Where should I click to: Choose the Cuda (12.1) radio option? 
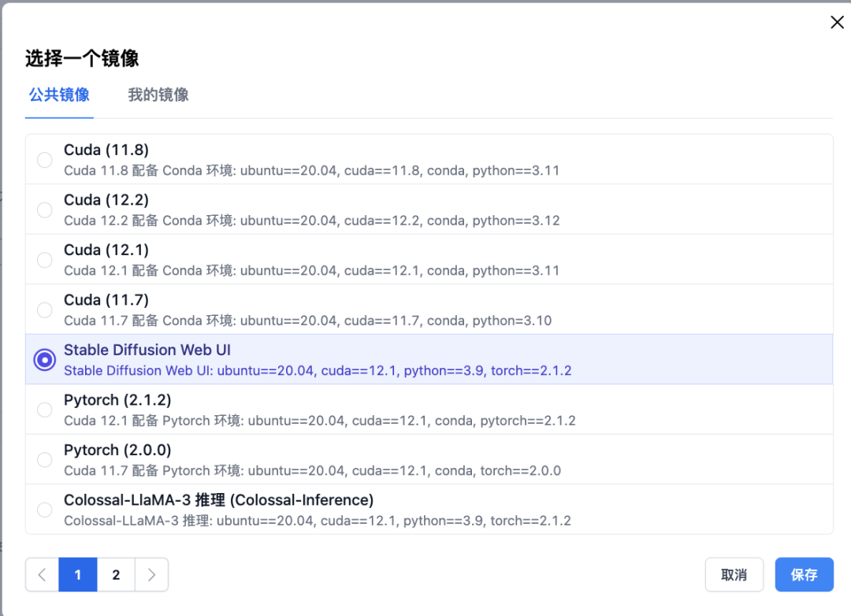coord(44,260)
